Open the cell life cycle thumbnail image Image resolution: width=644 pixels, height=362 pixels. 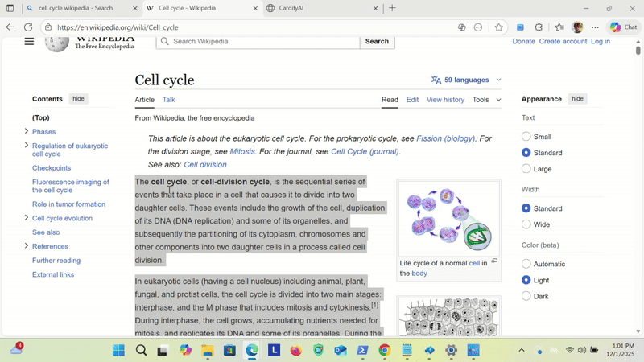point(449,219)
